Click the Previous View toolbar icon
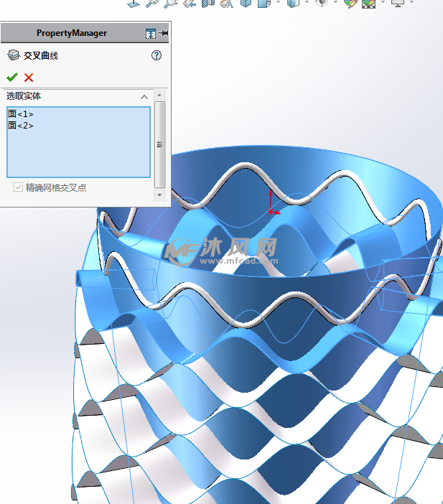Image resolution: width=443 pixels, height=504 pixels. [190, 3]
